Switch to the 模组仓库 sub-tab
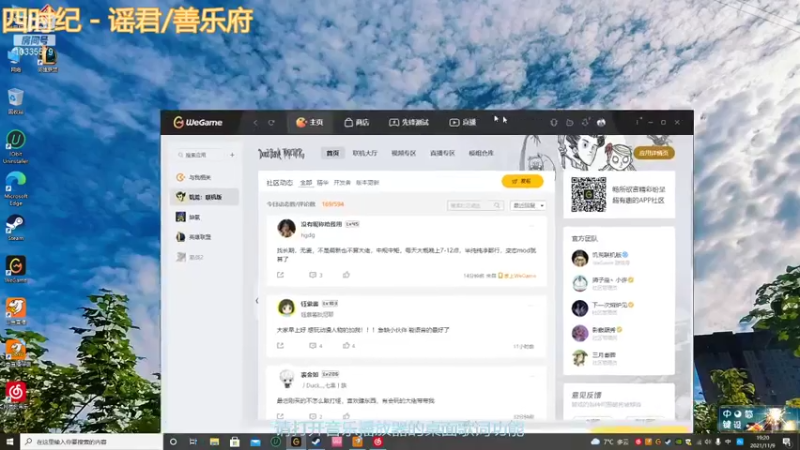800x450 pixels. tap(481, 153)
